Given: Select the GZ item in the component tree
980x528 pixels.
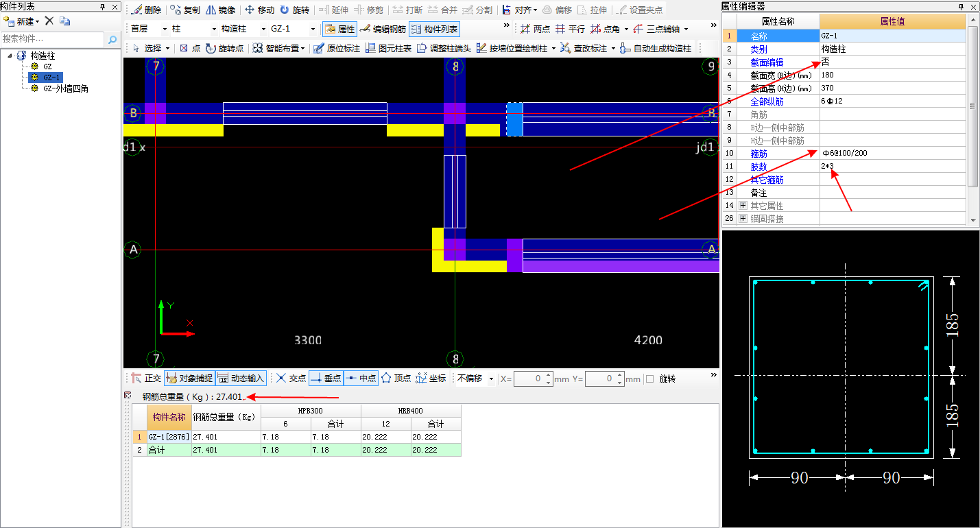Looking at the screenshot, I should click(47, 67).
